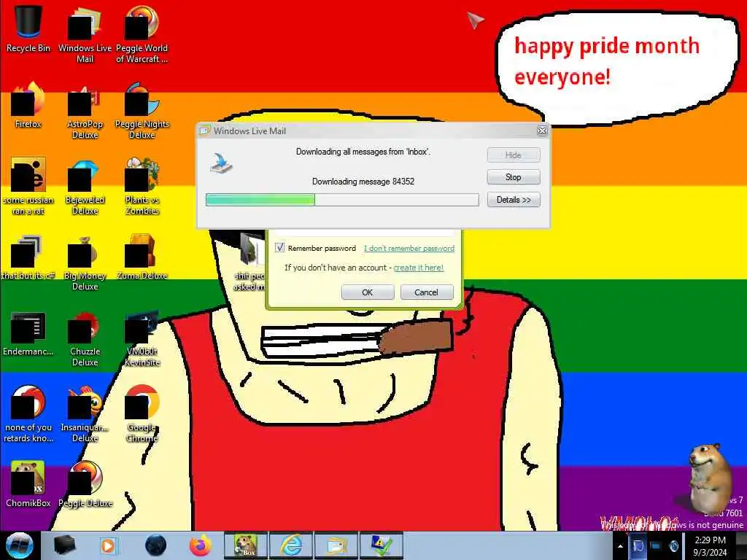The height and width of the screenshot is (560, 747).
Task: Select the Google Chrome desktop shortcut
Action: pos(142,414)
